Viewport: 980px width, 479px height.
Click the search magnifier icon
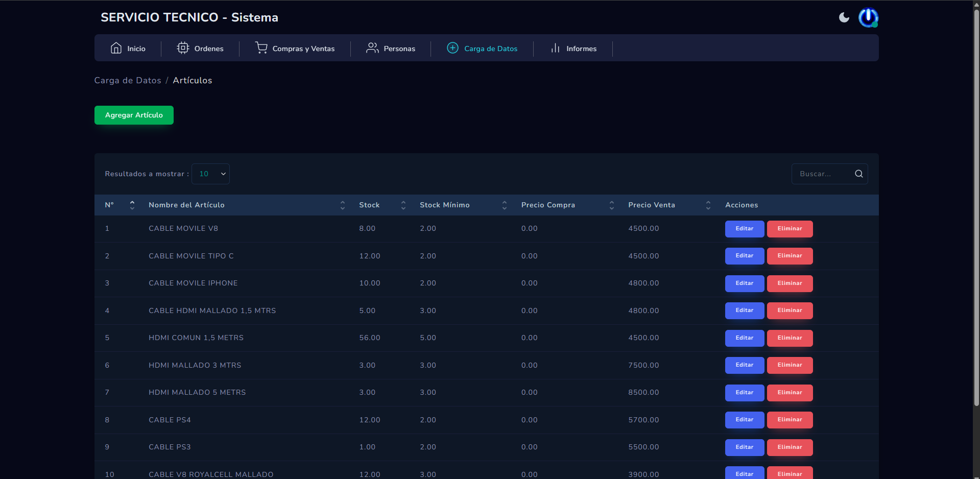pos(858,174)
